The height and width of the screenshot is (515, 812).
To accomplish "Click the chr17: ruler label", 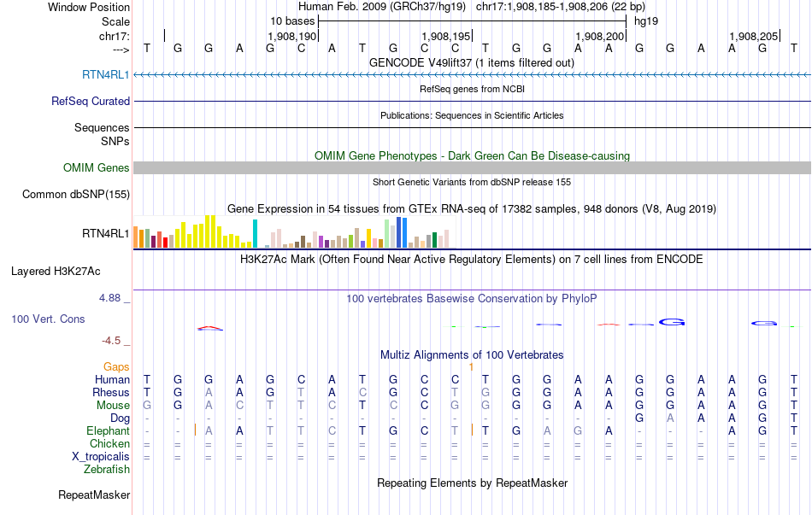I will (115, 36).
